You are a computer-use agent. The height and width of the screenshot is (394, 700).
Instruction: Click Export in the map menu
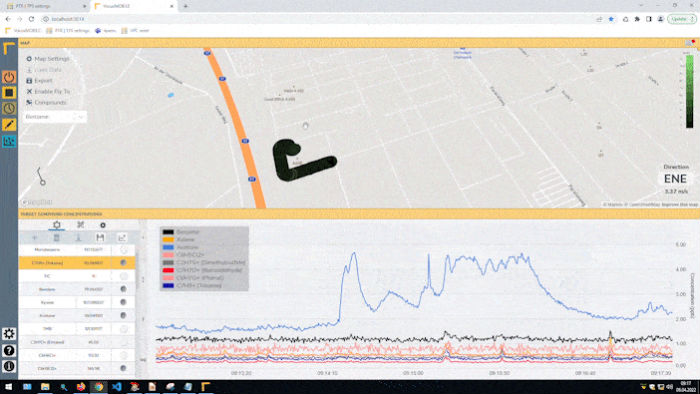[39, 80]
